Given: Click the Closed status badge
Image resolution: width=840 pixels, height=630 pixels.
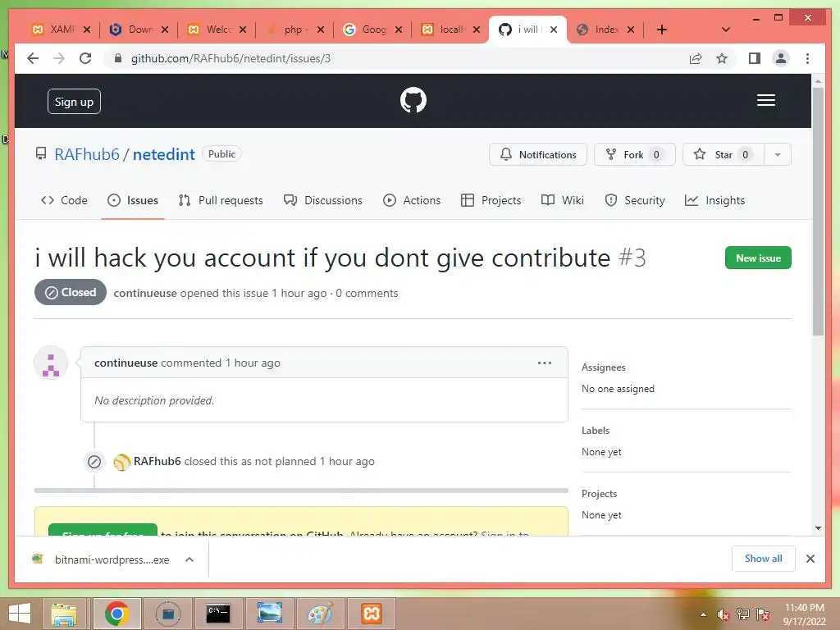Looking at the screenshot, I should pyautogui.click(x=71, y=293).
